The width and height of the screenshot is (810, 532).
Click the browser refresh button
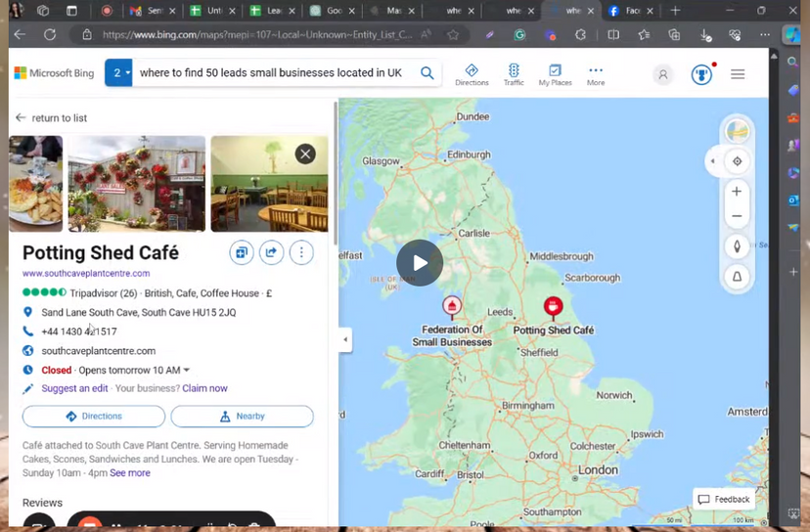(x=50, y=34)
